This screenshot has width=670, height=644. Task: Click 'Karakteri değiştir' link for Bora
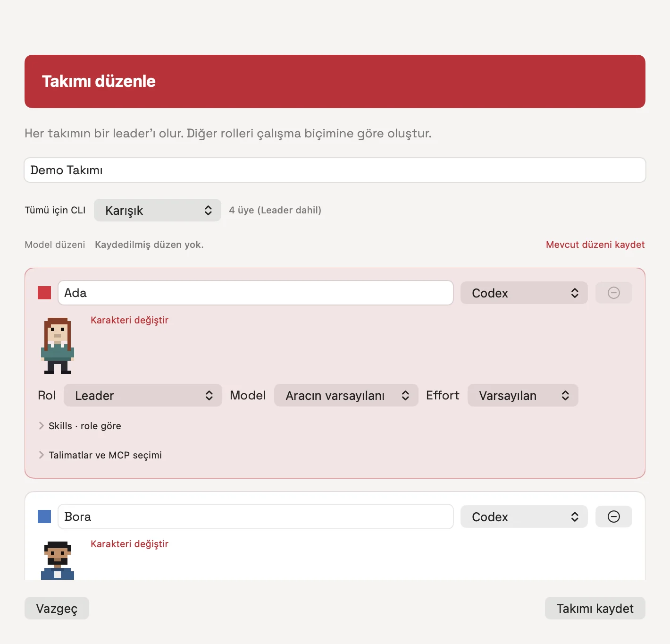129,544
